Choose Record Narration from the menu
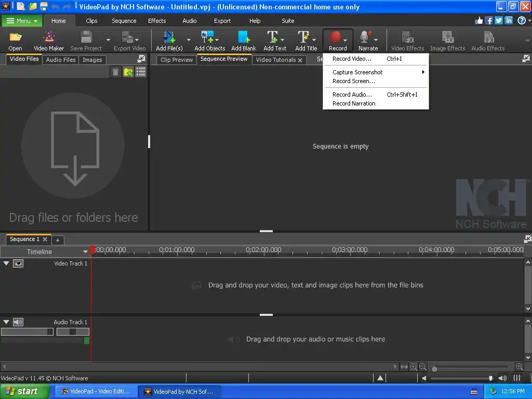 click(376, 103)
